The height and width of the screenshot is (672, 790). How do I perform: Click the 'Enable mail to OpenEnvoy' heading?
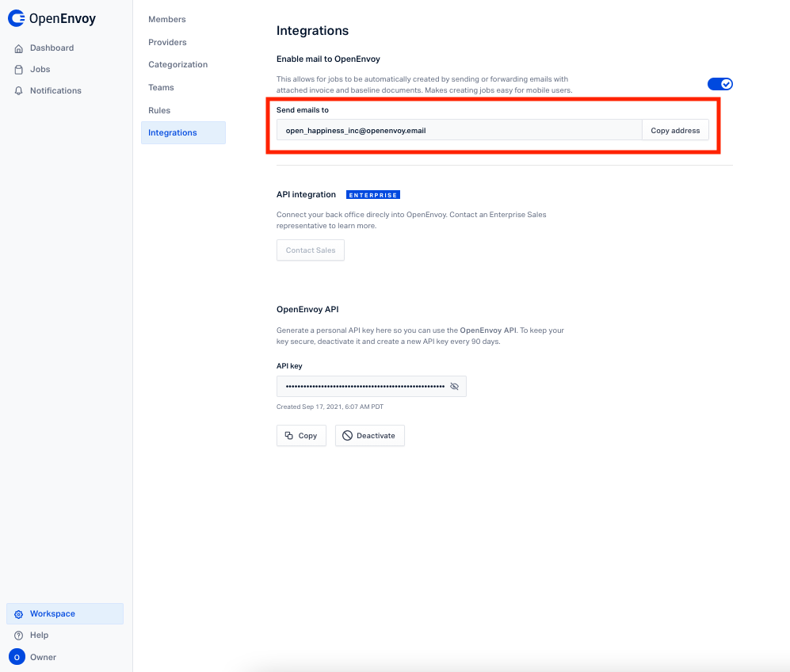coord(328,59)
